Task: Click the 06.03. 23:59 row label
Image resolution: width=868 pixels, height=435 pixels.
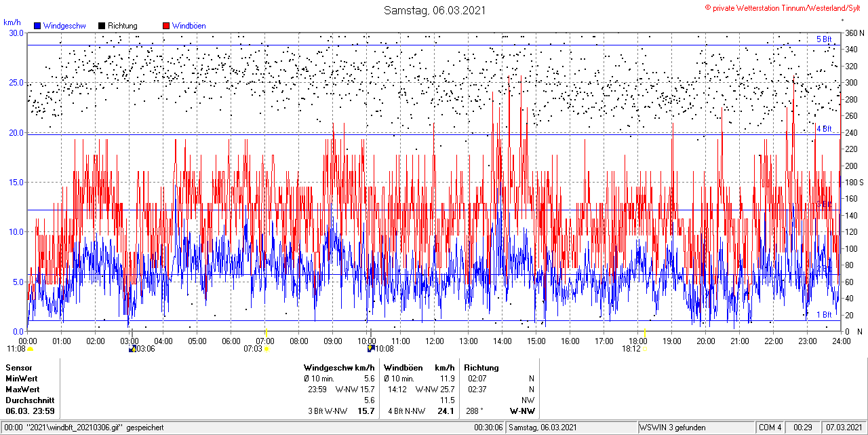Action: [30, 411]
